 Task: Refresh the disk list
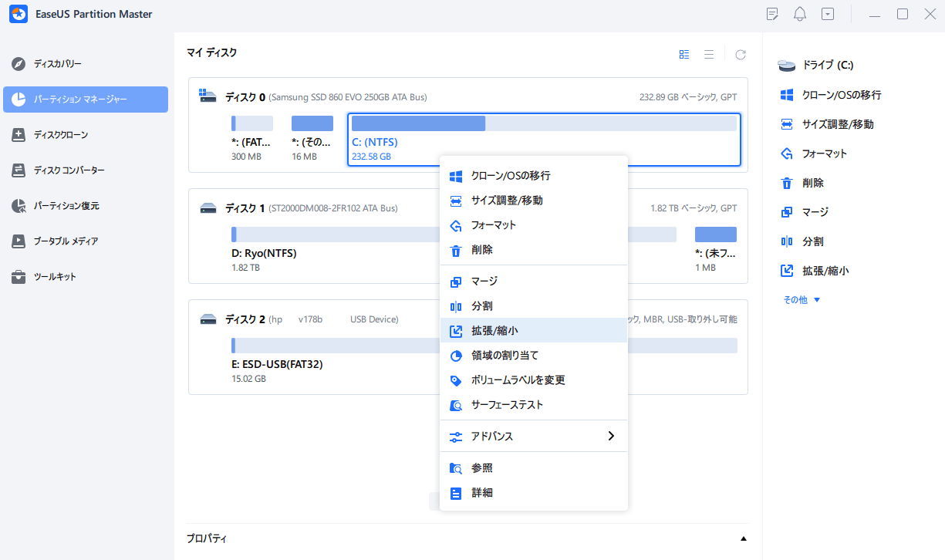(x=740, y=54)
